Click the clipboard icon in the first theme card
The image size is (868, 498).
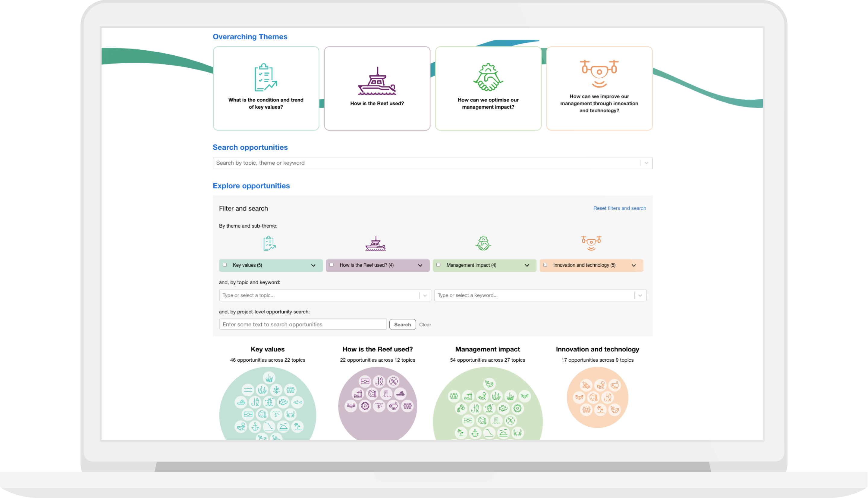pos(265,77)
